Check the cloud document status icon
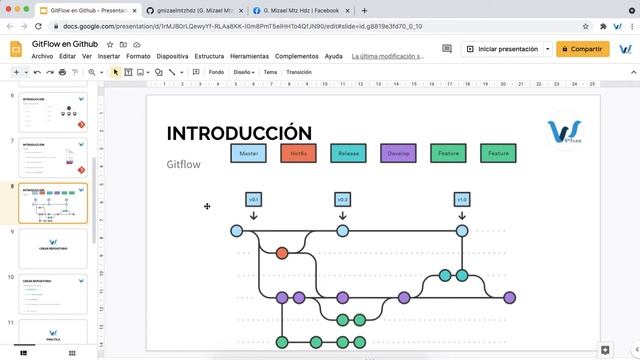Viewport: 640px width, 360px height. point(137,44)
